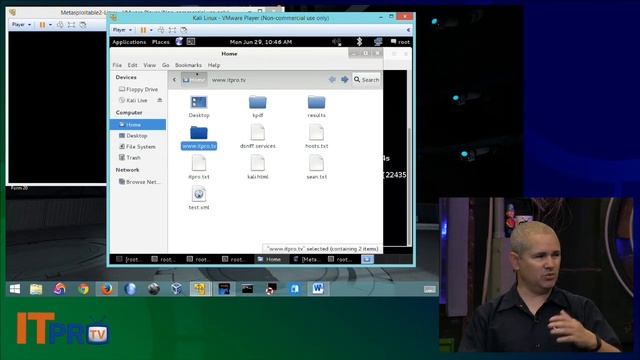This screenshot has width=640, height=360.
Task: Open VirtualBox cube icon on Windows taskbar
Action: 177,289
